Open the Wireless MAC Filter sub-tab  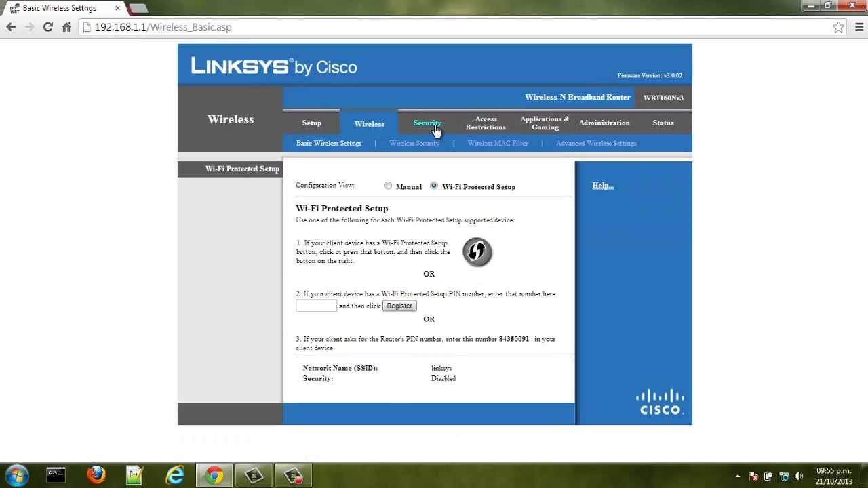(x=498, y=143)
